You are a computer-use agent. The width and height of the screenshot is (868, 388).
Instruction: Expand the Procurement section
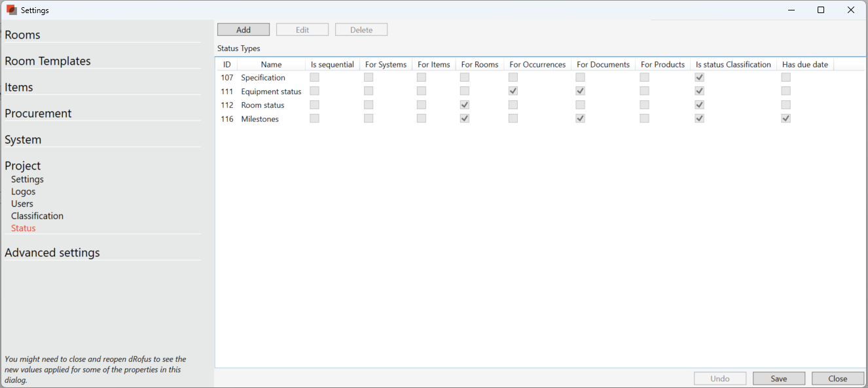38,114
